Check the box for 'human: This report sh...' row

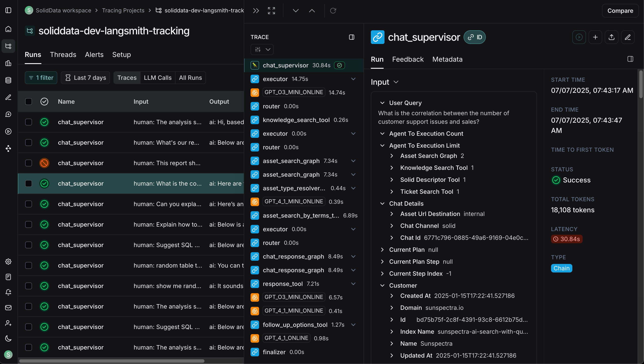click(x=29, y=163)
